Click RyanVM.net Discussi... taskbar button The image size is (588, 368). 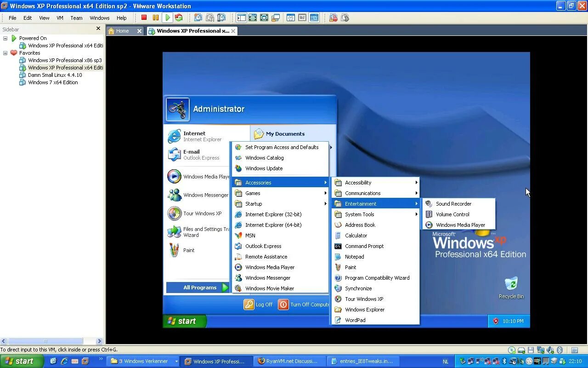coord(289,361)
